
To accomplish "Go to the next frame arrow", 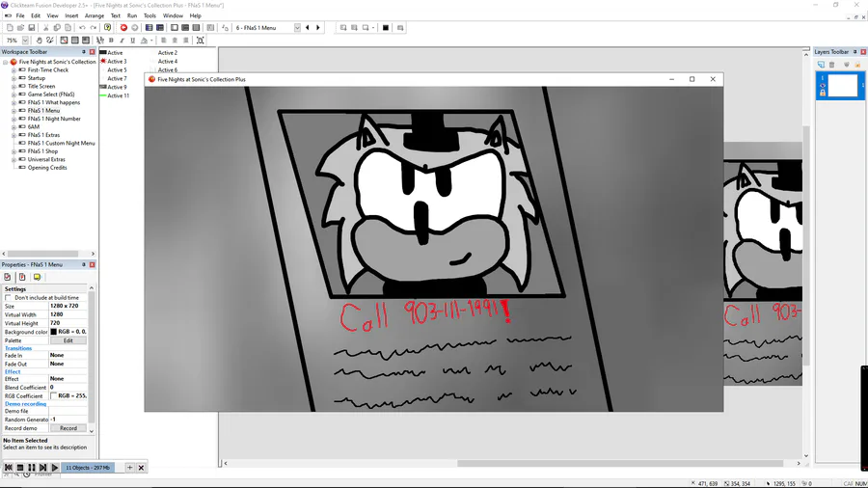I will point(318,28).
